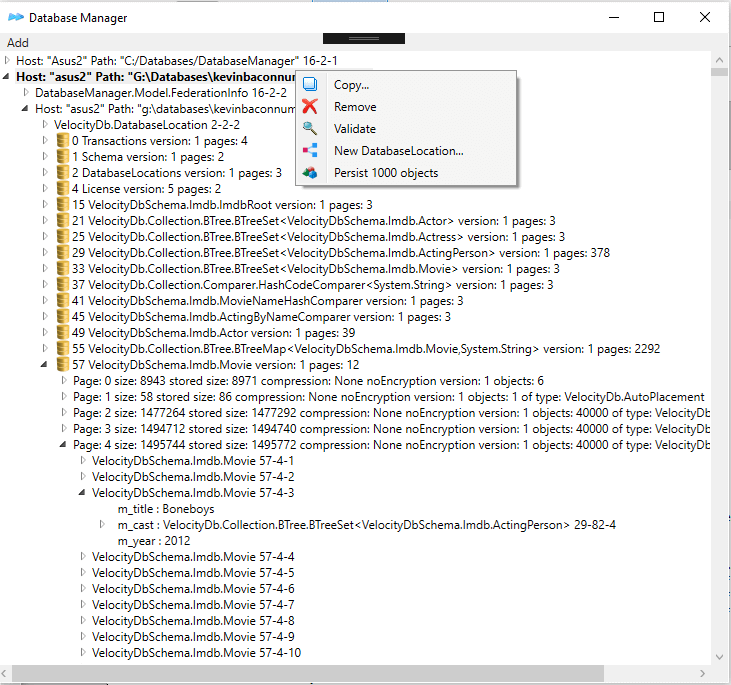The height and width of the screenshot is (685, 731).
Task: Click the Database Manager app icon
Action: (x=16, y=17)
